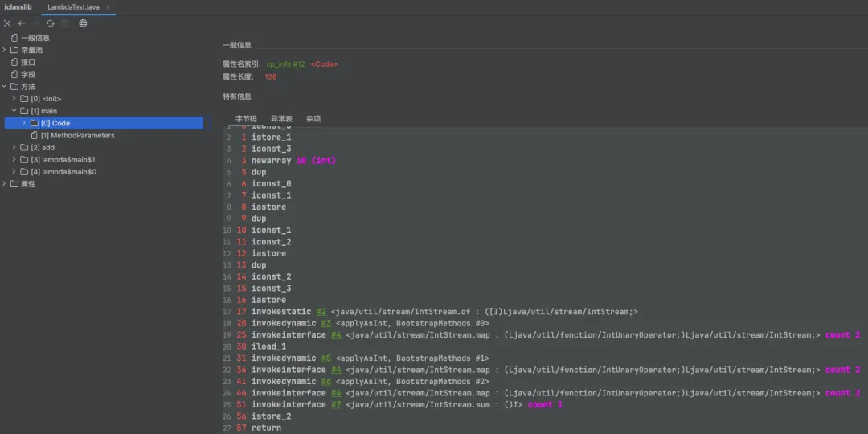
Task: Switch to the 杂项 tab
Action: tap(313, 118)
